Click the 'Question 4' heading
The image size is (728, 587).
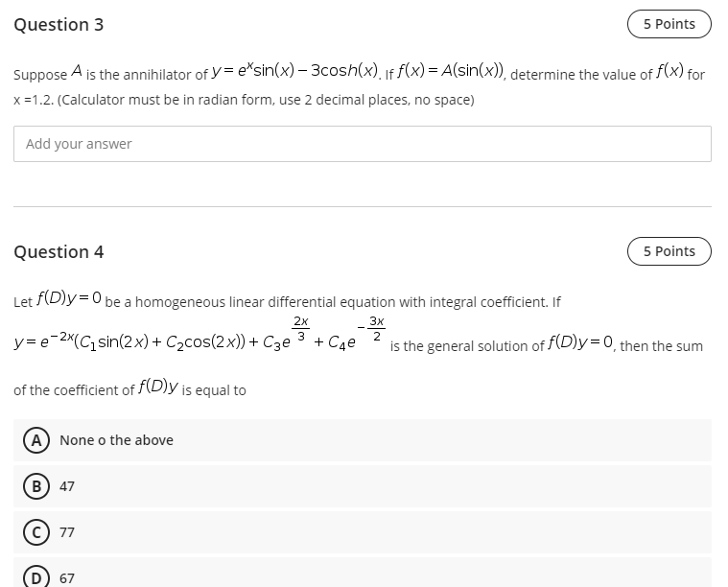click(x=59, y=251)
